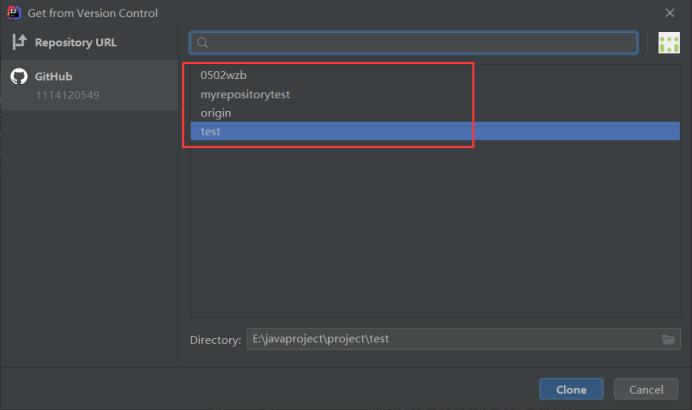Select the test repository row
The width and height of the screenshot is (692, 410).
[x=435, y=131]
